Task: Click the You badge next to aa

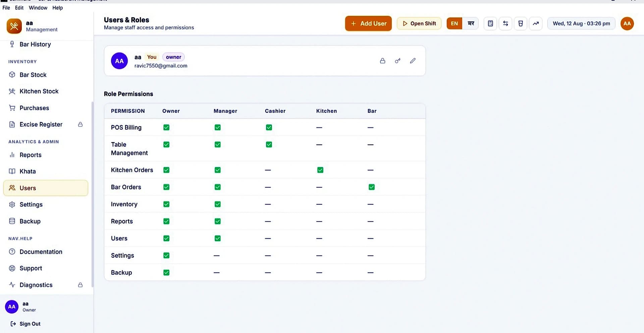Action: 152,57
